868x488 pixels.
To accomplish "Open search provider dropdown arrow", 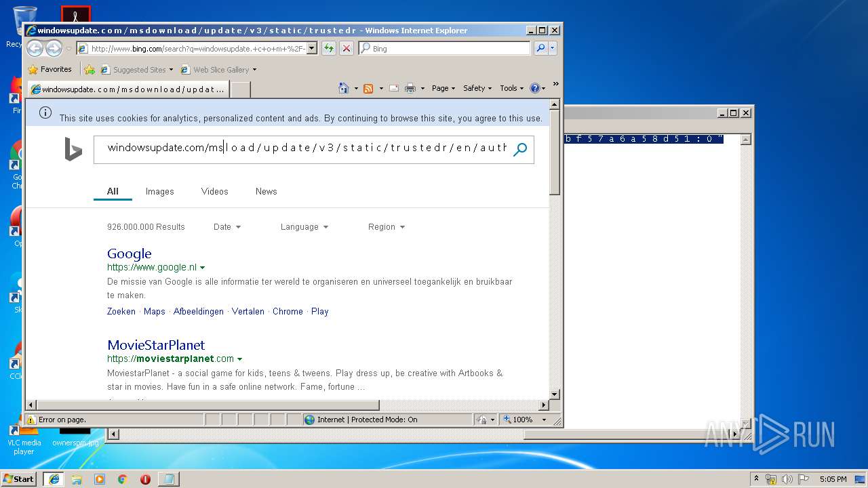I will 553,48.
